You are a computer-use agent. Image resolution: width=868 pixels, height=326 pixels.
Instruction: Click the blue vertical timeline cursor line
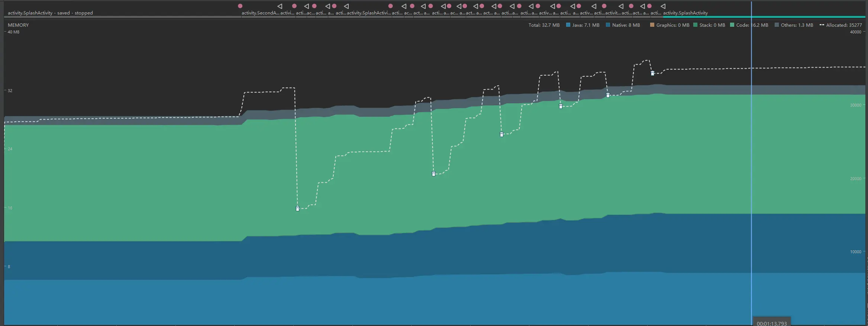tap(751, 163)
